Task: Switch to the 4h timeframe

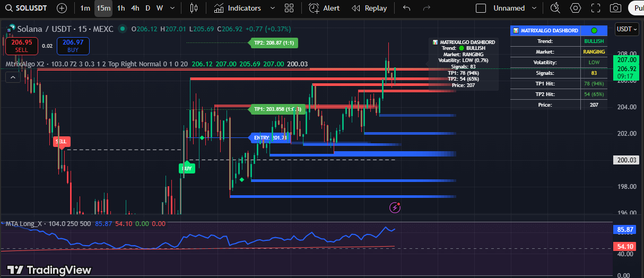Action: (135, 8)
